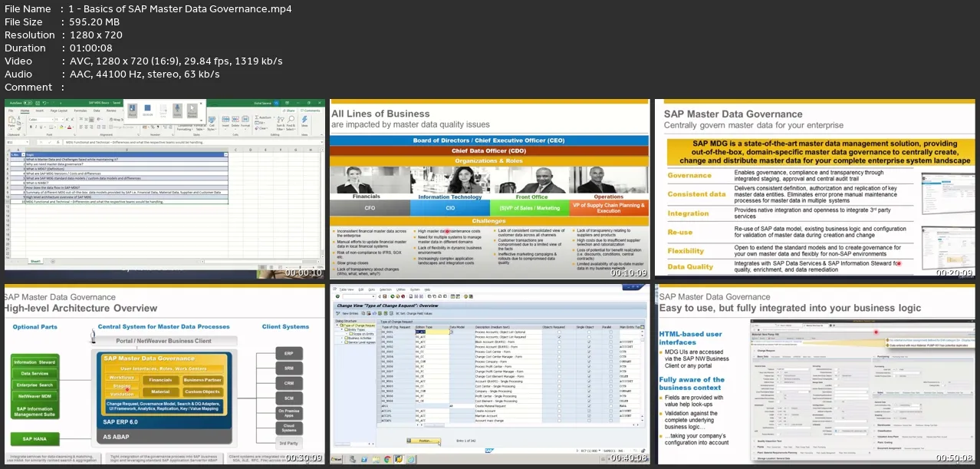Viewport: 980px width, 469px height.
Task: Click the Audio microphone icon in recorder popup
Action: tap(177, 110)
